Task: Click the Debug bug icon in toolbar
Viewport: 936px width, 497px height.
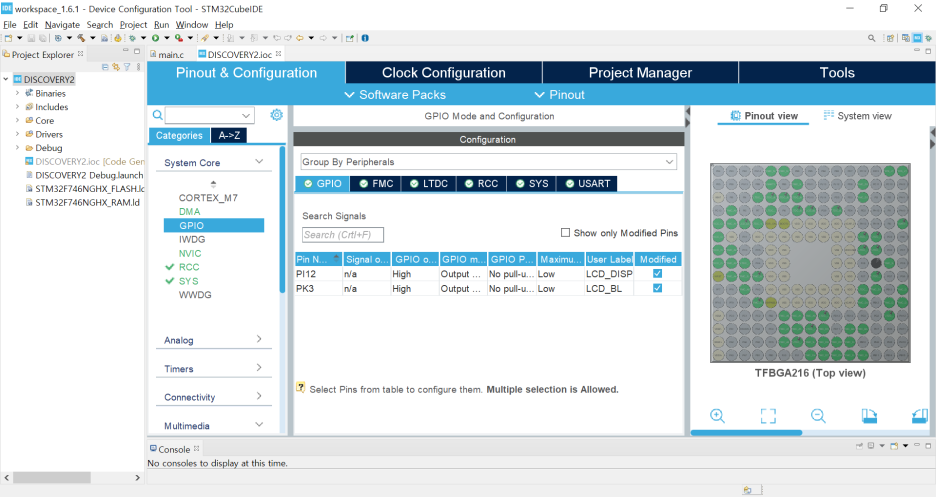Action: click(133, 38)
